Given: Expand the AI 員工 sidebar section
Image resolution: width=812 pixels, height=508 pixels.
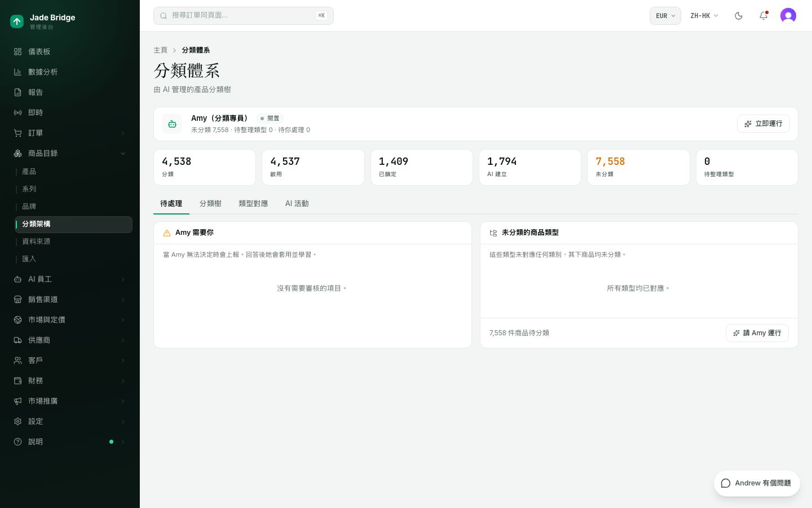Looking at the screenshot, I should point(70,279).
